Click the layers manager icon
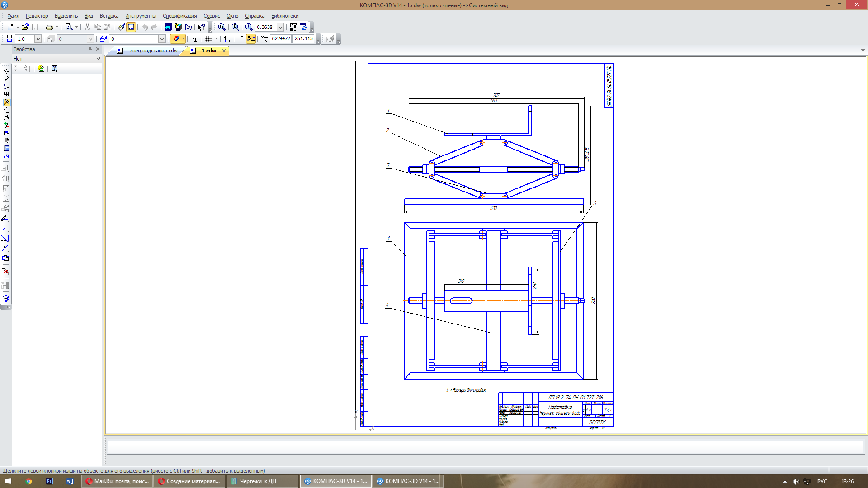868x488 pixels. tap(104, 39)
